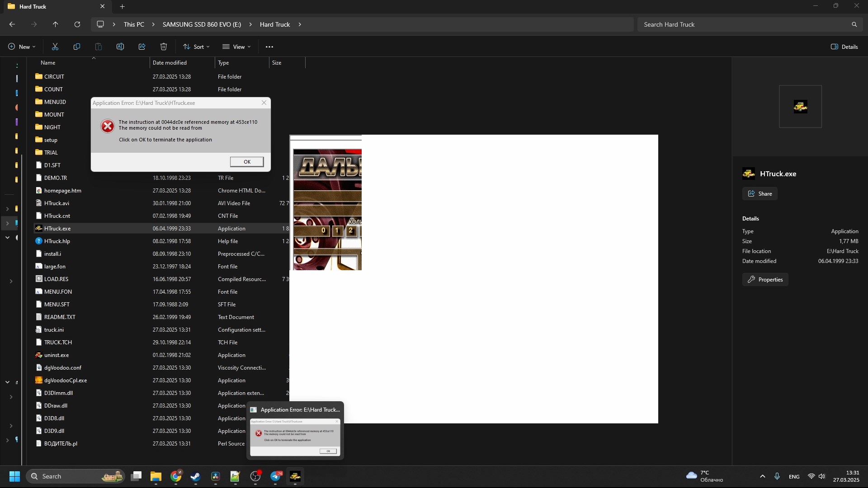Click the taskbar Search box

coord(76,476)
